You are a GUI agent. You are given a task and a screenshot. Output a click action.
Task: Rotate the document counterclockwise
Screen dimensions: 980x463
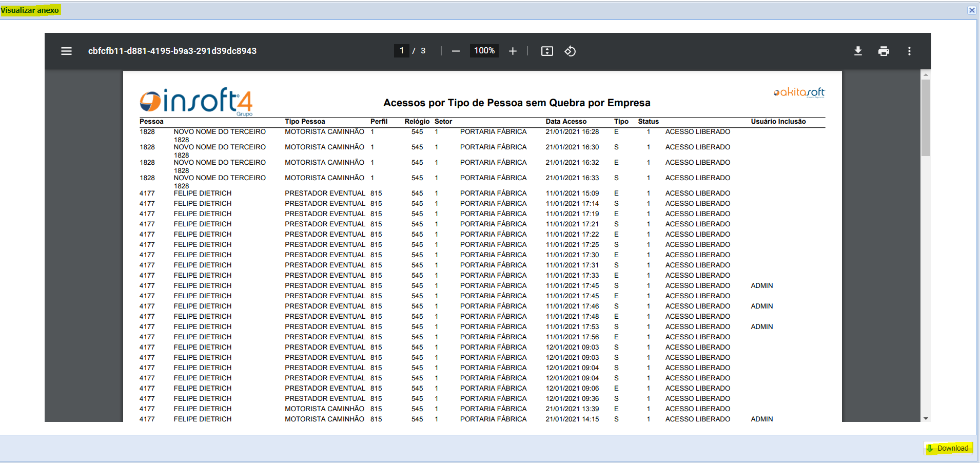(x=570, y=51)
